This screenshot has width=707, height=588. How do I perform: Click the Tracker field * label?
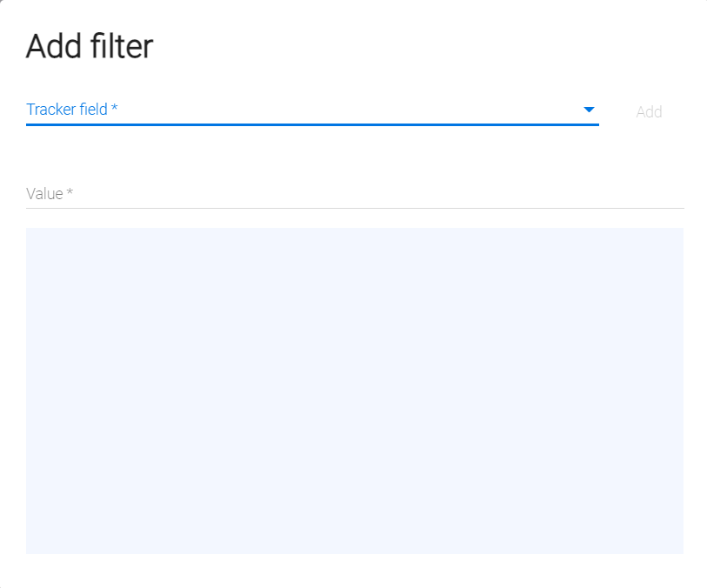[x=72, y=110]
